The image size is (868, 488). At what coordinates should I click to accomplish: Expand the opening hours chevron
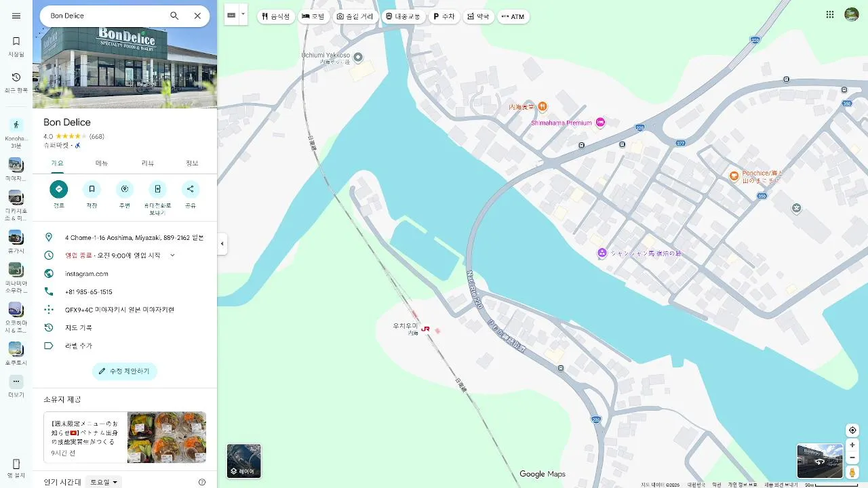(x=172, y=256)
